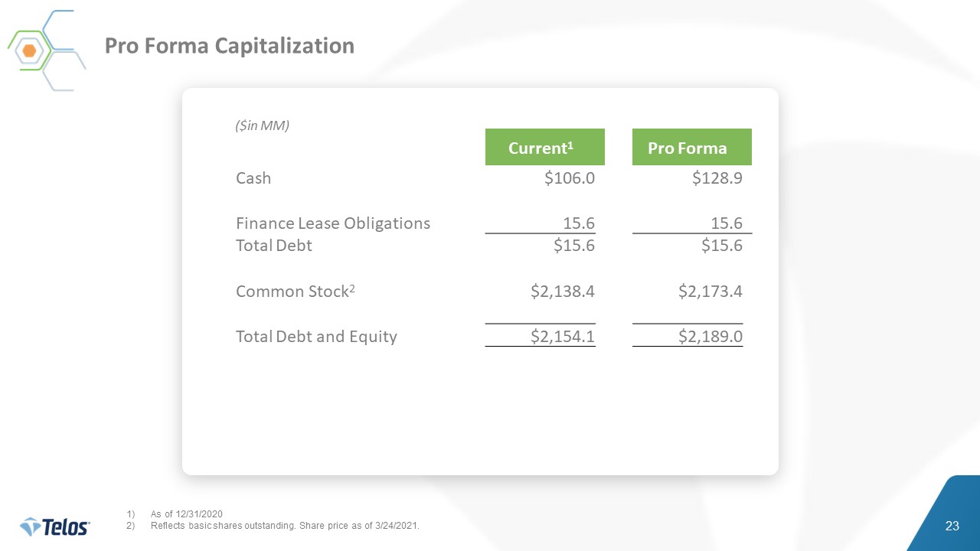Click the Total Debt row label
This screenshot has width=980, height=551.
click(x=274, y=246)
